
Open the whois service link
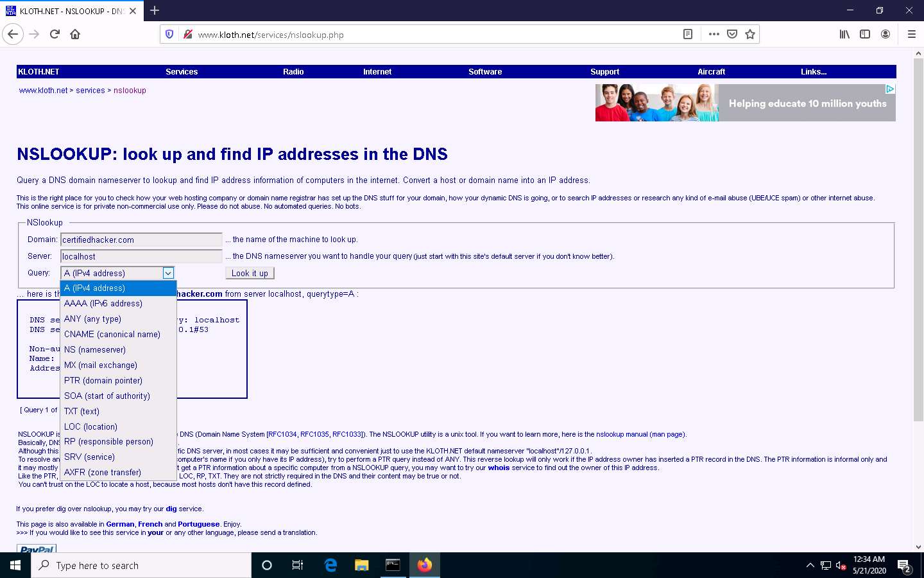[499, 468]
